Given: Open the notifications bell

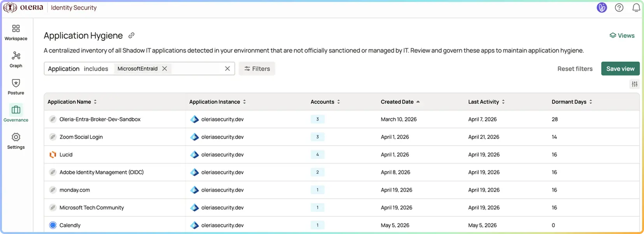Looking at the screenshot, I should tap(636, 7).
